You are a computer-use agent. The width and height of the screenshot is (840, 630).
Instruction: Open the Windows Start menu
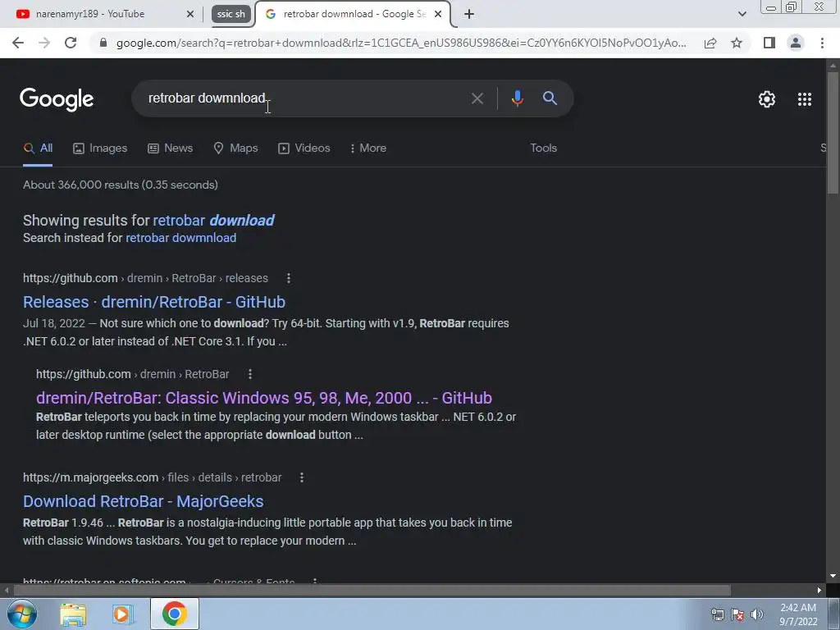[x=22, y=614]
